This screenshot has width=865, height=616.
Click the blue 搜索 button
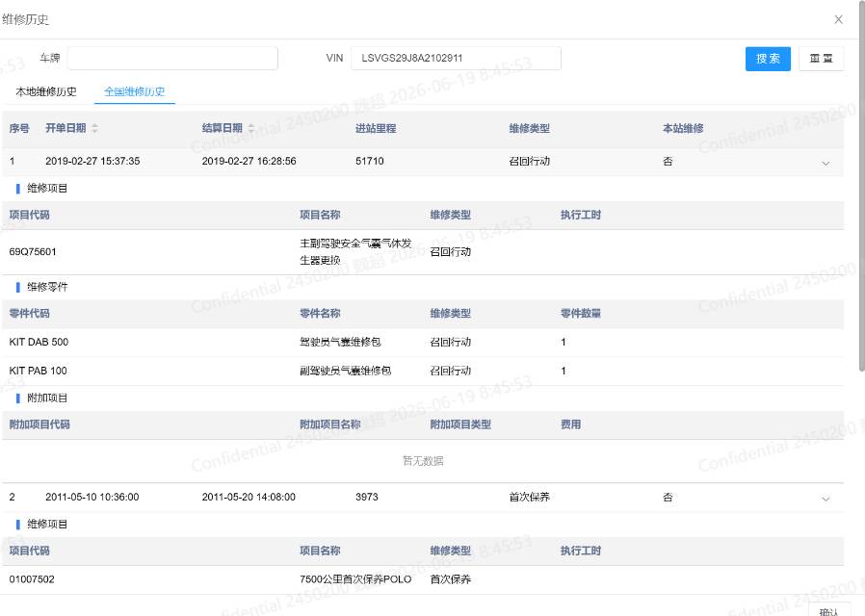(x=768, y=59)
